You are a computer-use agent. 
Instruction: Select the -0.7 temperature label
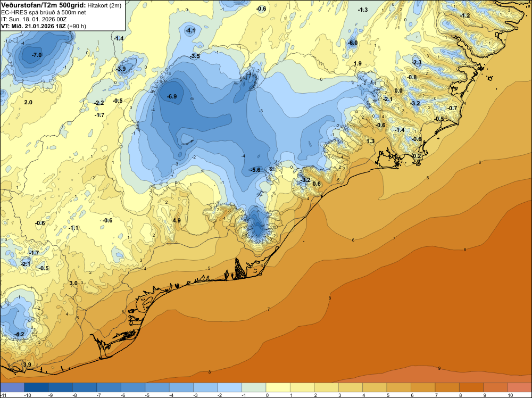[452, 108]
